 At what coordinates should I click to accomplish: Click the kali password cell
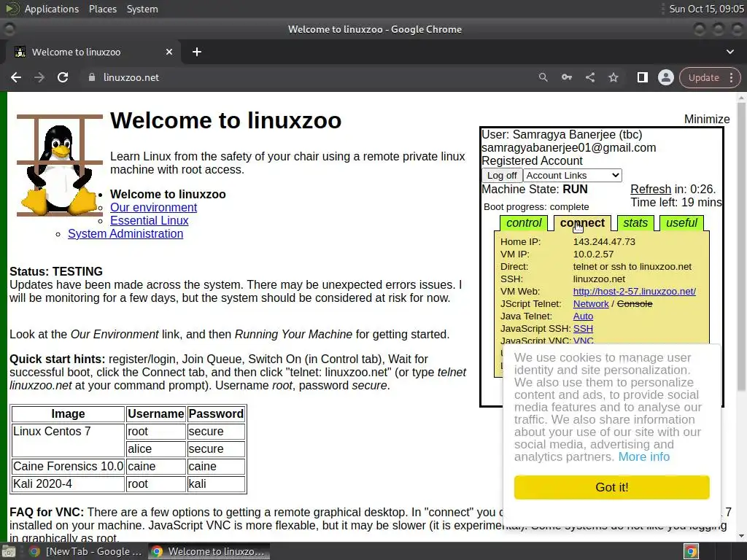click(216, 484)
